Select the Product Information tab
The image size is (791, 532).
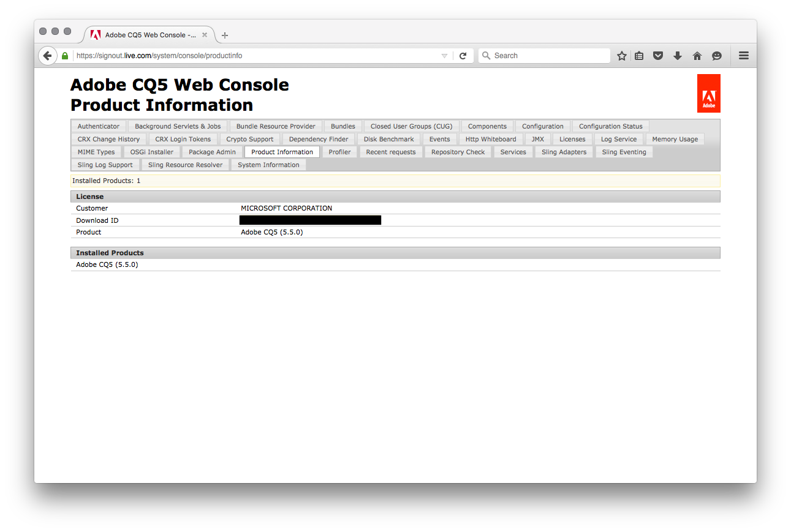282,152
